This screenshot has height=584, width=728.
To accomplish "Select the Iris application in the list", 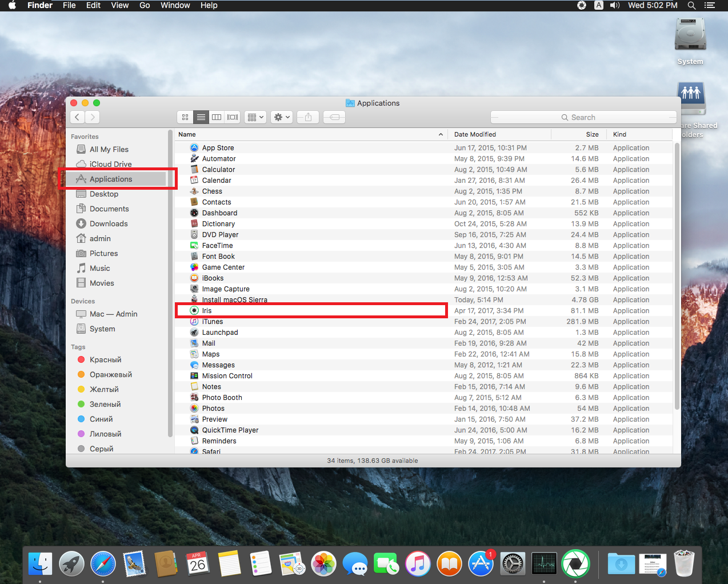I will tap(207, 311).
